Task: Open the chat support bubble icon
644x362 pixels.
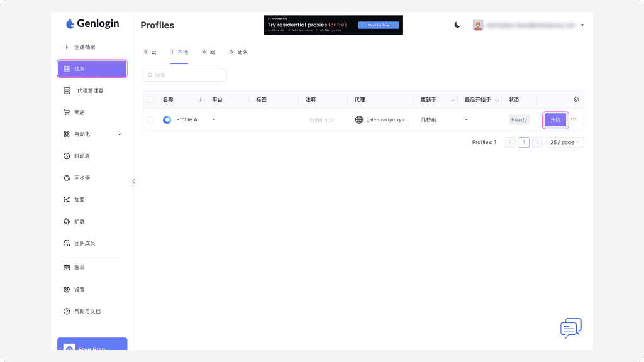Action: point(570,327)
